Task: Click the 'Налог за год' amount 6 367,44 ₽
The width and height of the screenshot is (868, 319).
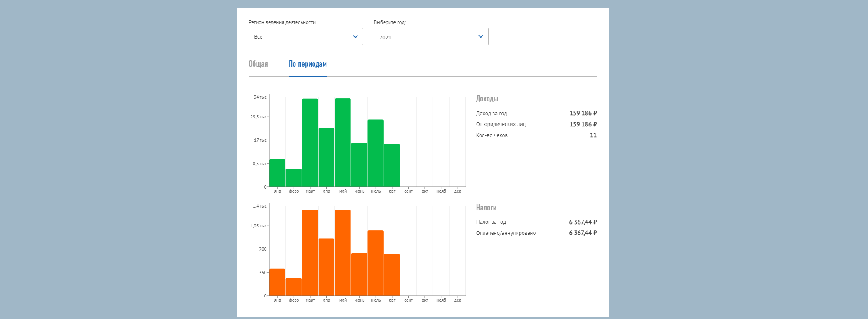Action: [582, 222]
